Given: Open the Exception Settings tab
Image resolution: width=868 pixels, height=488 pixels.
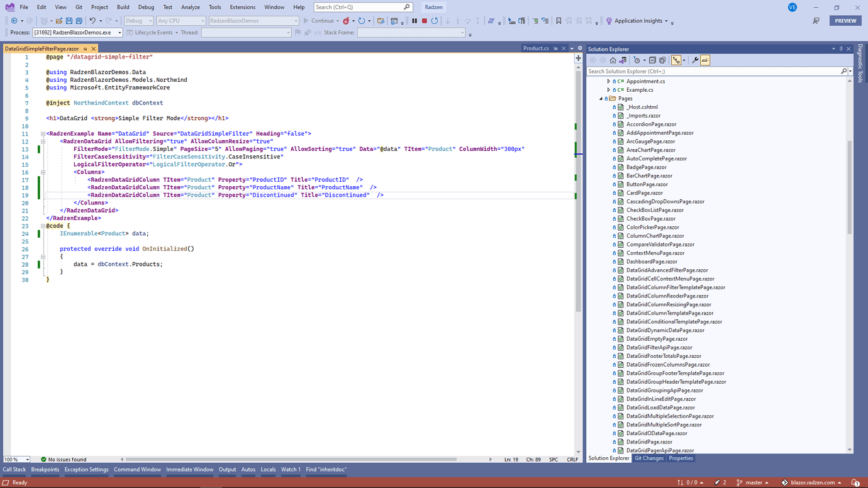Looking at the screenshot, I should 86,470.
